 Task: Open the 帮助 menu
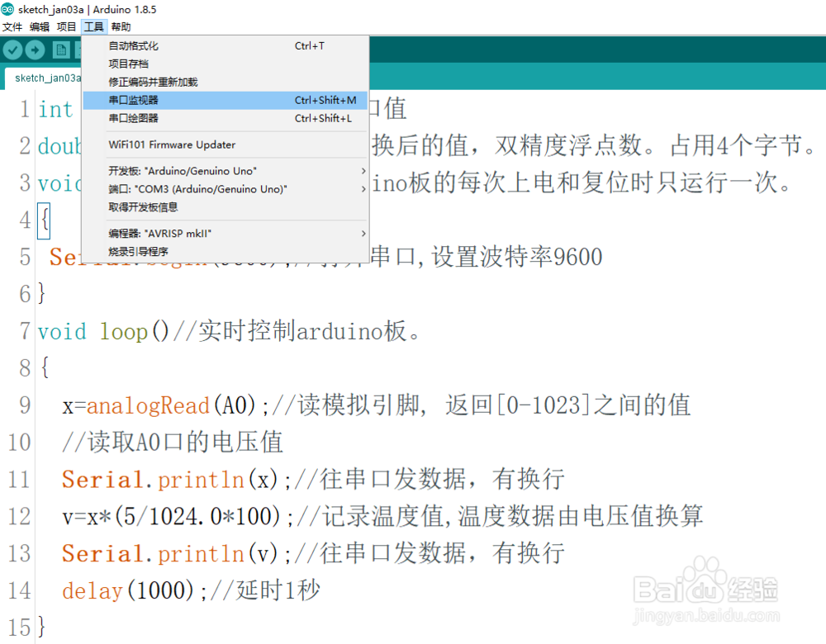tap(121, 27)
